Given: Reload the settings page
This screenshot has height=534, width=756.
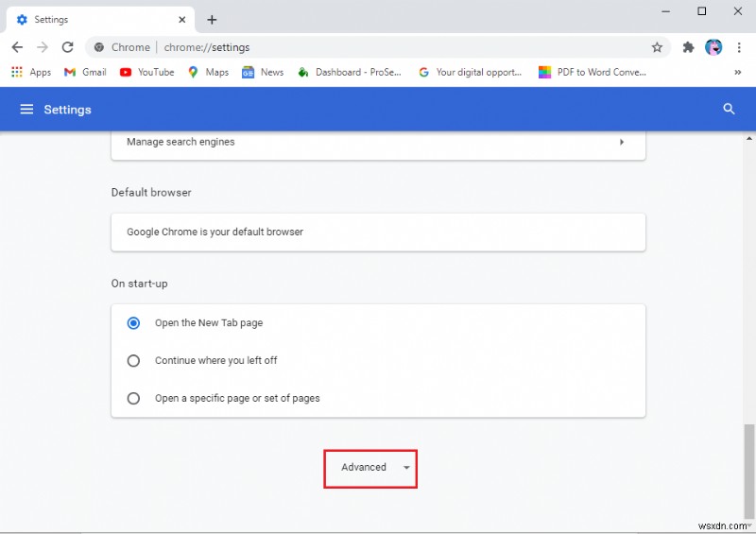Looking at the screenshot, I should 67,47.
